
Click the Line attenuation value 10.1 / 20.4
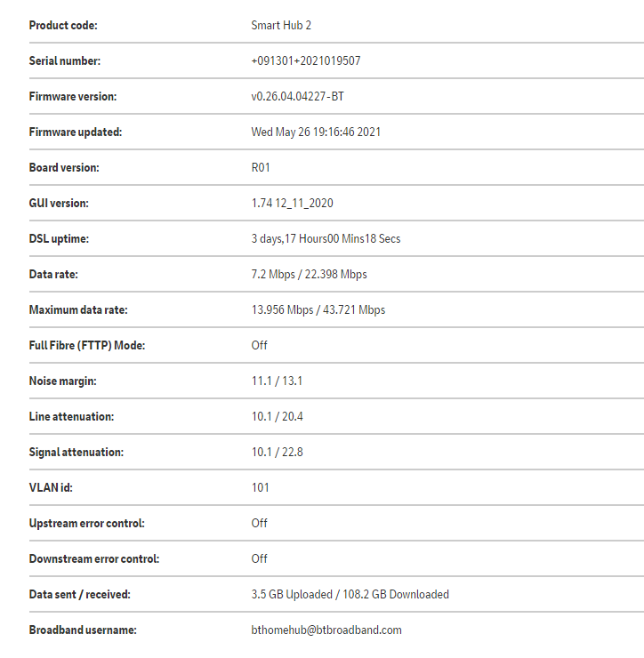click(x=277, y=417)
